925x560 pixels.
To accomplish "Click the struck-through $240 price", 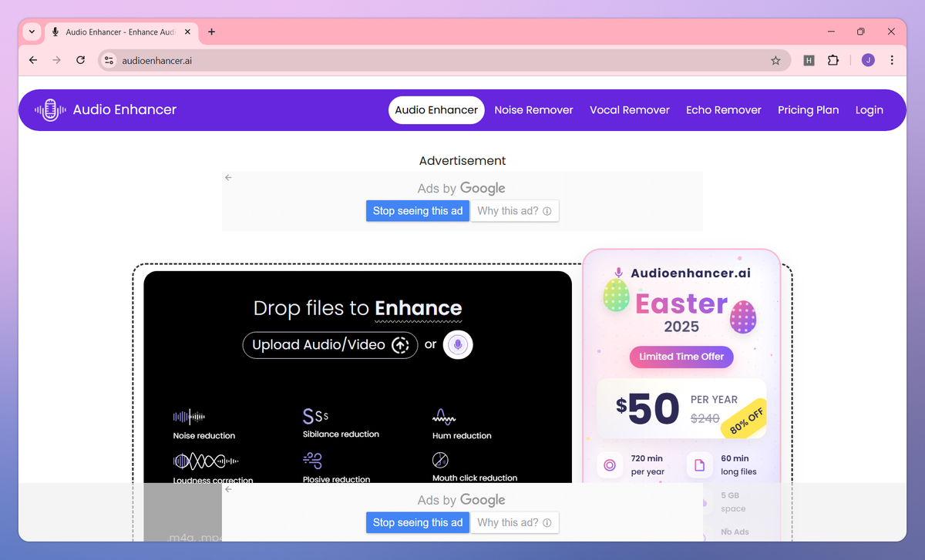I will tap(705, 418).
